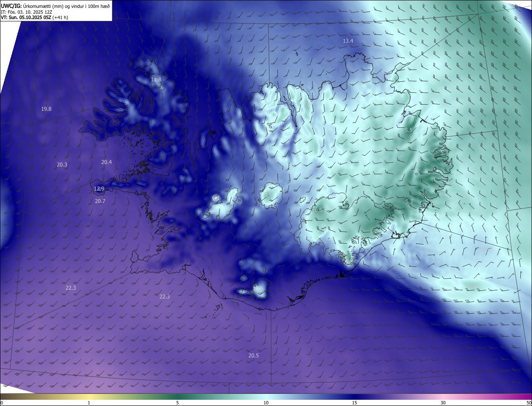Image resolution: width=532 pixels, height=406 pixels.
Task: Click the 'UWC/IG:' map title text
Action: click(x=11, y=6)
